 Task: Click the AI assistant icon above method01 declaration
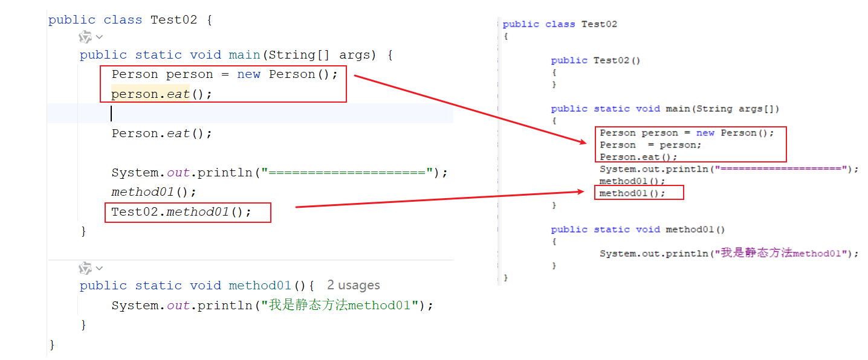85,268
